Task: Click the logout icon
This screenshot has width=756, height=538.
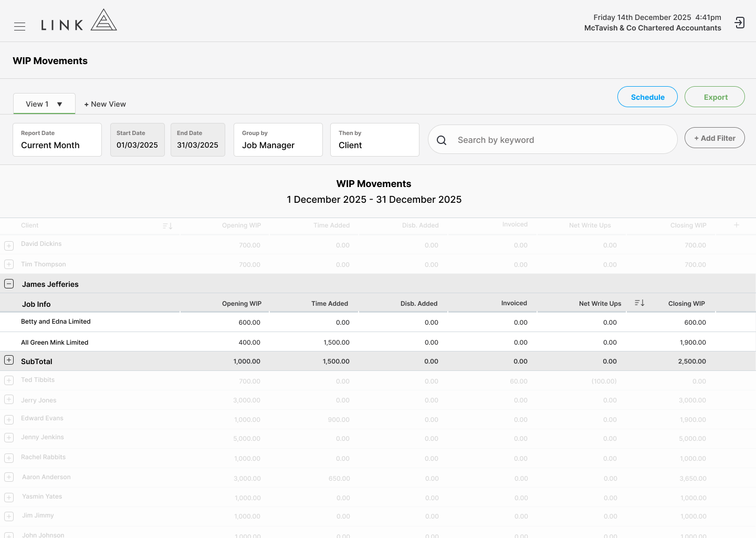Action: pos(740,23)
